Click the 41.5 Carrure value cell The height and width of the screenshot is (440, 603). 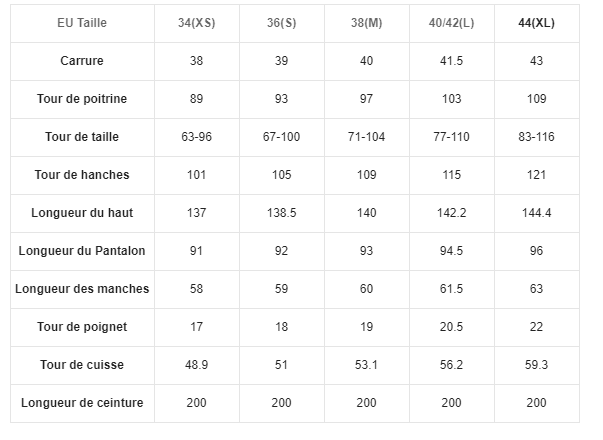451,61
